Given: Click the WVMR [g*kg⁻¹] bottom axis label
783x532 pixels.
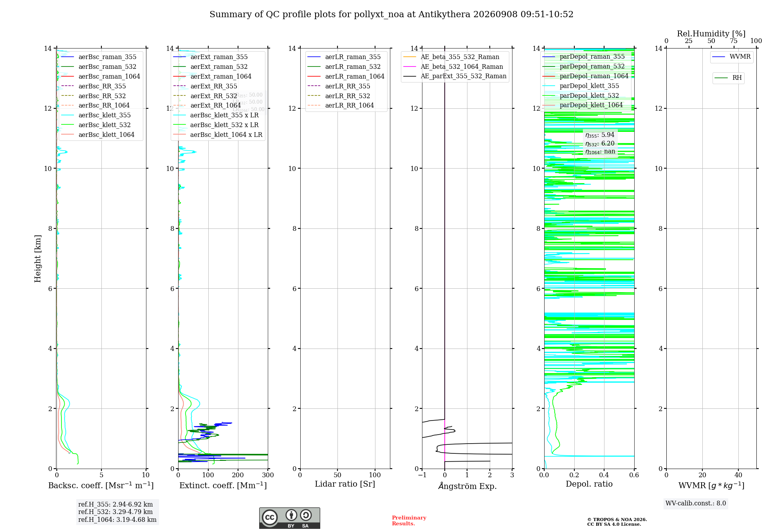Looking at the screenshot, I should (711, 485).
